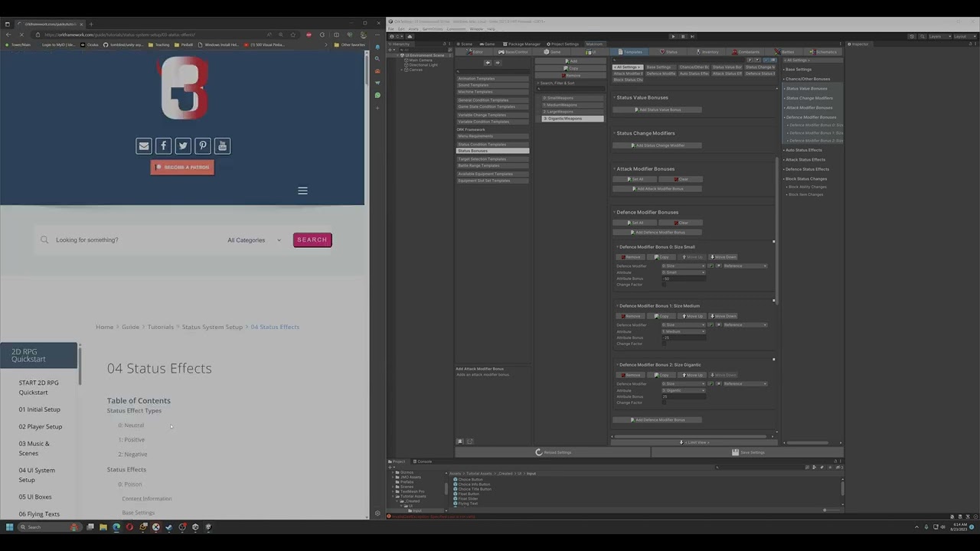Open the Twitter icon link in the browser
Image resolution: width=980 pixels, height=551 pixels.
click(183, 145)
